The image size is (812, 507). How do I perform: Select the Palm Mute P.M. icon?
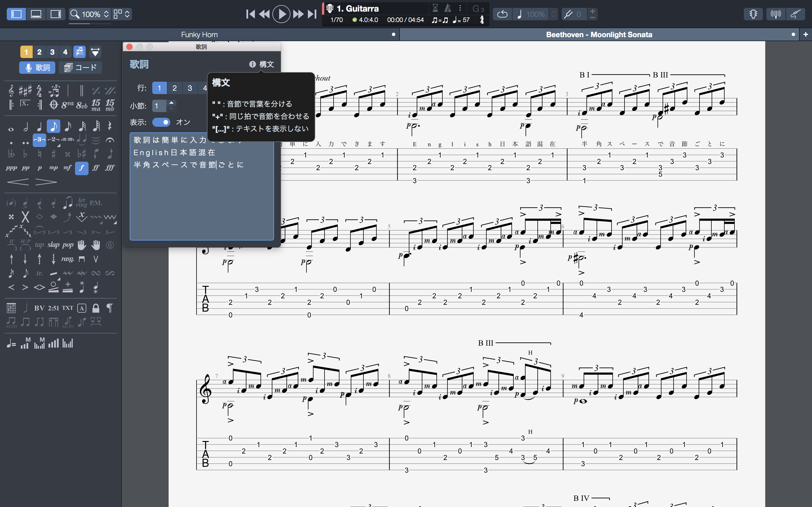[96, 203]
